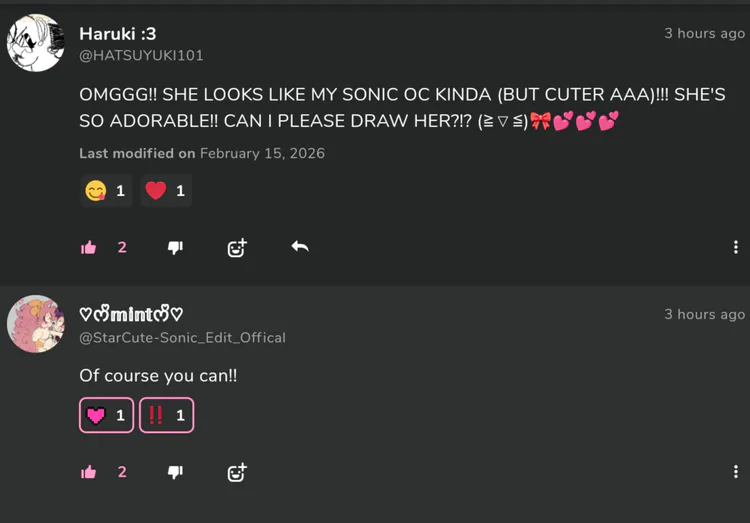Reply to Haruki's comment using arrow icon
This screenshot has width=750, height=523.
300,246
